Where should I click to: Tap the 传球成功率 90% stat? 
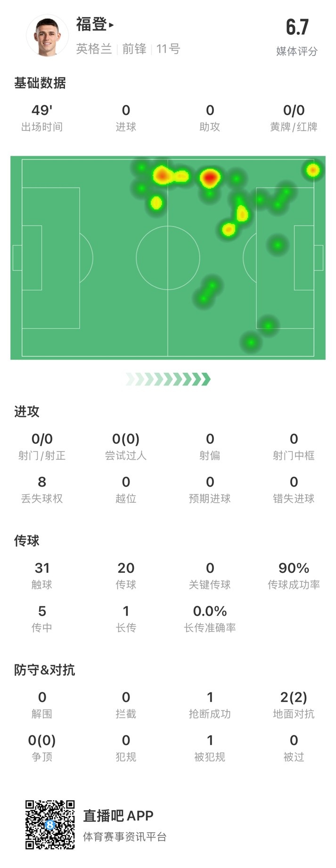point(294,576)
